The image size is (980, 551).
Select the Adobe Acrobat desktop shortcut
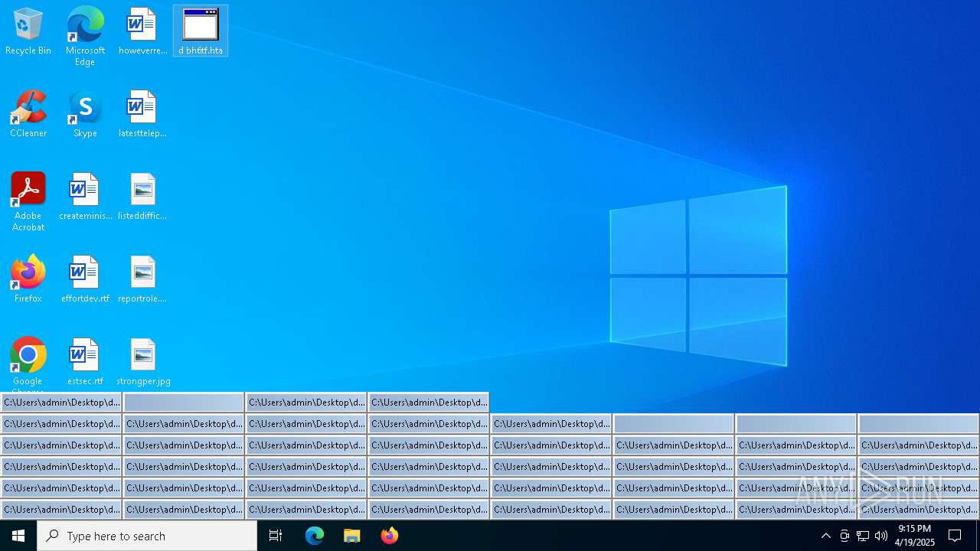click(x=28, y=202)
